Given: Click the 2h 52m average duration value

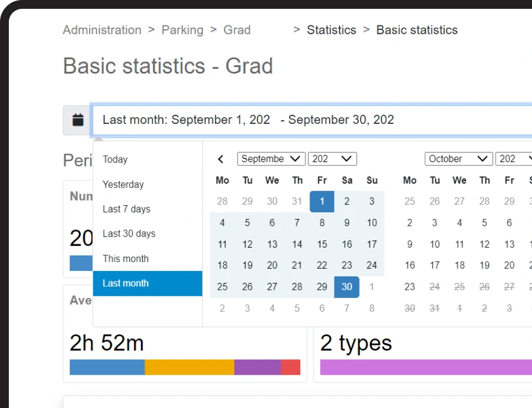Looking at the screenshot, I should point(107,343).
